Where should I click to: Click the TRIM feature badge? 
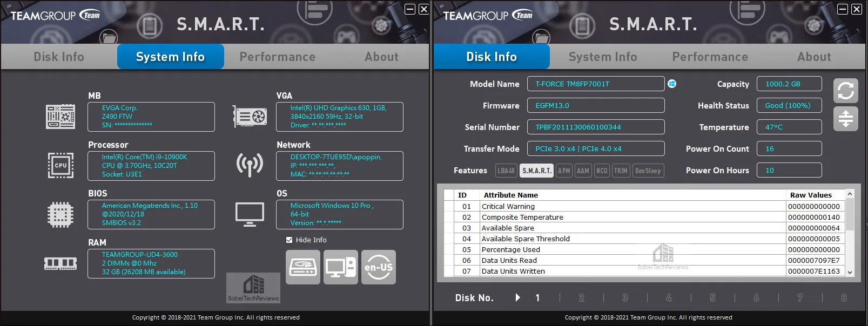pos(621,171)
